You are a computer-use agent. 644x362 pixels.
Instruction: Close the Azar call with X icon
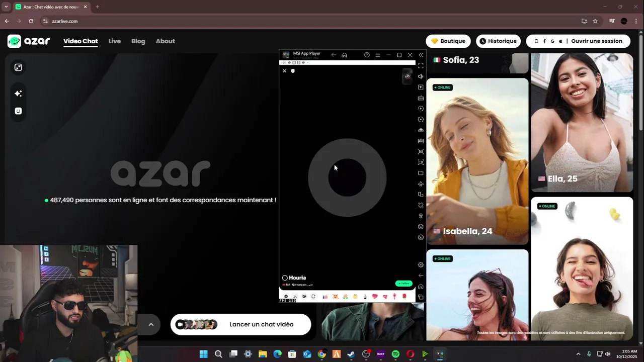click(x=284, y=71)
